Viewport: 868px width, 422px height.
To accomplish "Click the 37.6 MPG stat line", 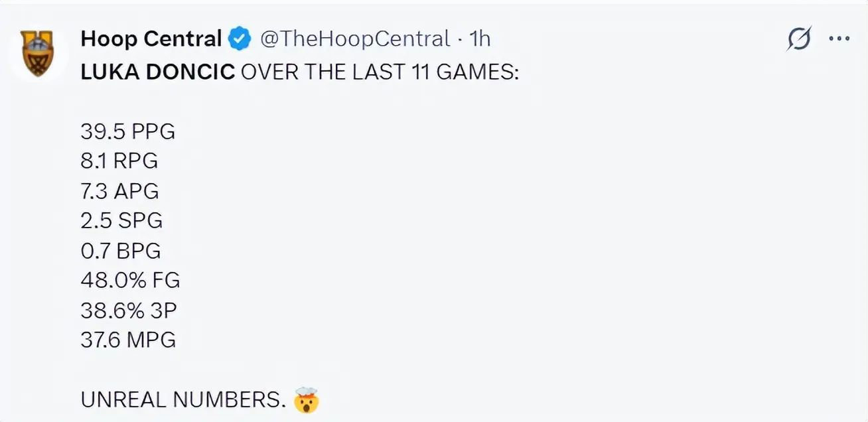I will click(x=128, y=340).
